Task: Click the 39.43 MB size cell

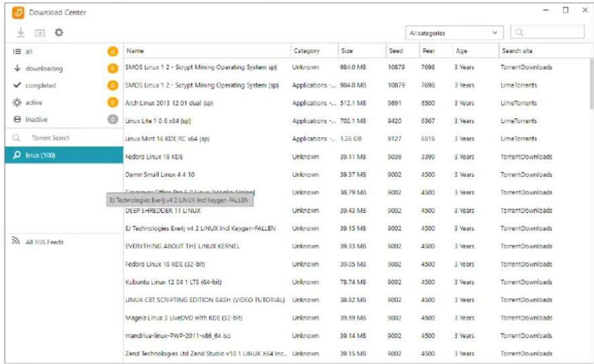Action: 353,210
